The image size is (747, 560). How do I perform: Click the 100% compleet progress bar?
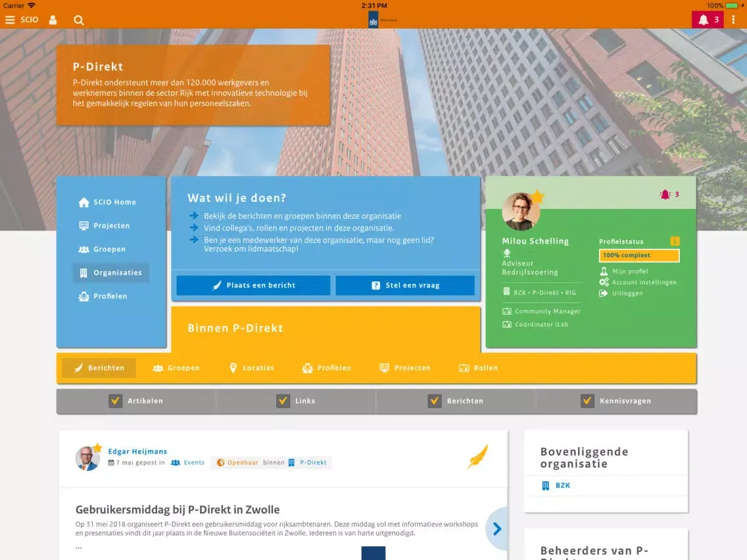click(639, 256)
